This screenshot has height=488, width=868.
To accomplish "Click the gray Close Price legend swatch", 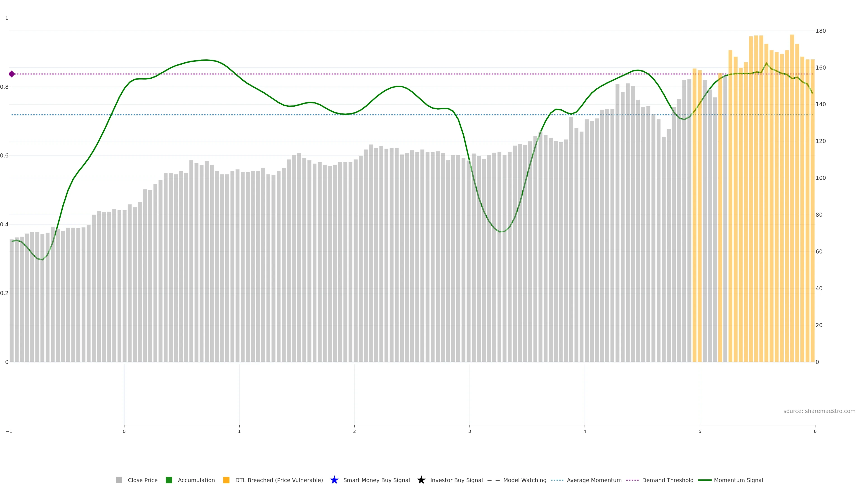I will point(119,480).
